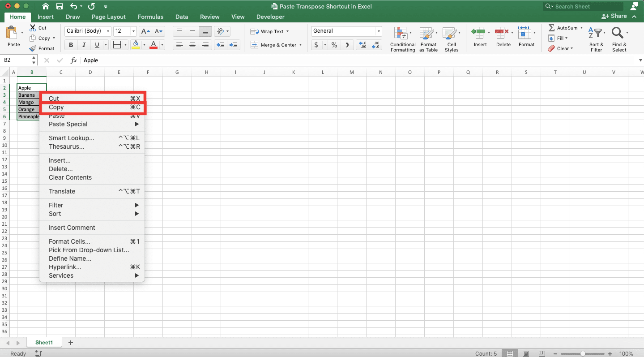Open the fill color dropdown arrow

pos(144,45)
